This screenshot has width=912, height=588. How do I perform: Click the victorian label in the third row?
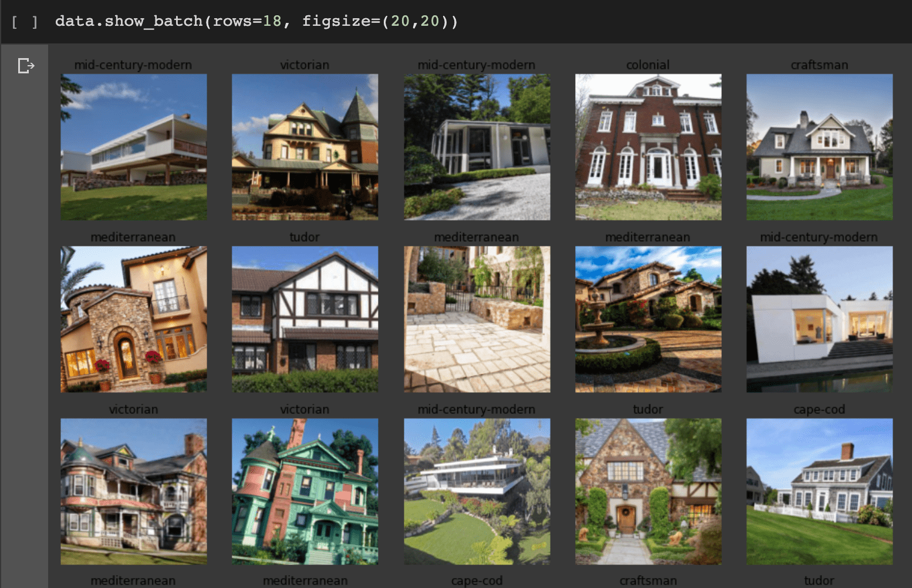tap(133, 409)
